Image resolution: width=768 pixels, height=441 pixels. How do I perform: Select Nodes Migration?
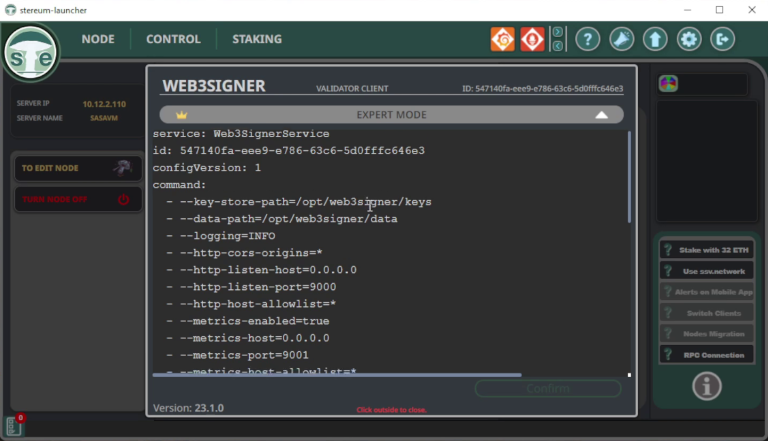pyautogui.click(x=706, y=334)
